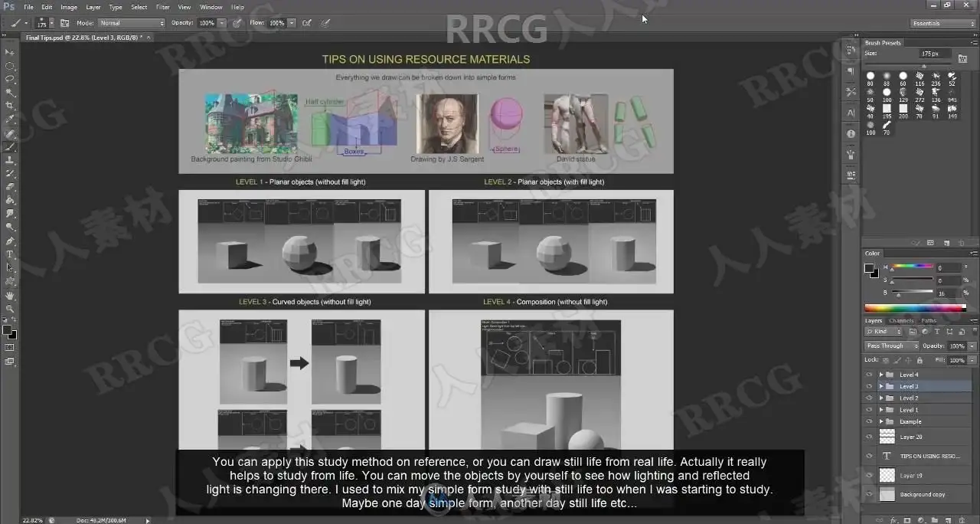Hide the Level 1 group

869,410
